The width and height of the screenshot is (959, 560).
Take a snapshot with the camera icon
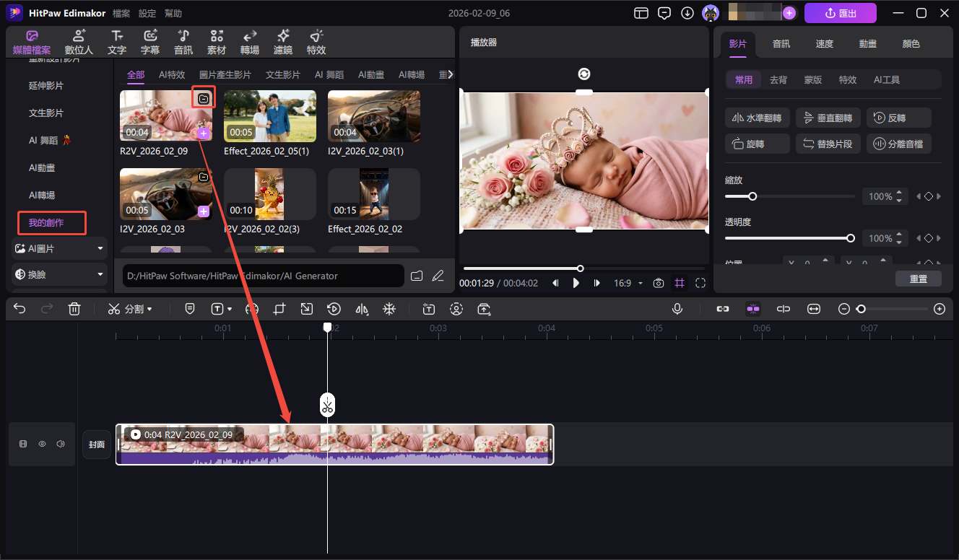(658, 284)
